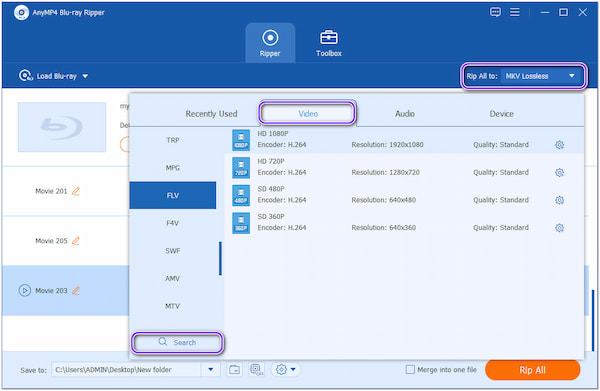Rename Movie 201 with pencil icon
This screenshot has height=391, width=600.
tap(76, 191)
